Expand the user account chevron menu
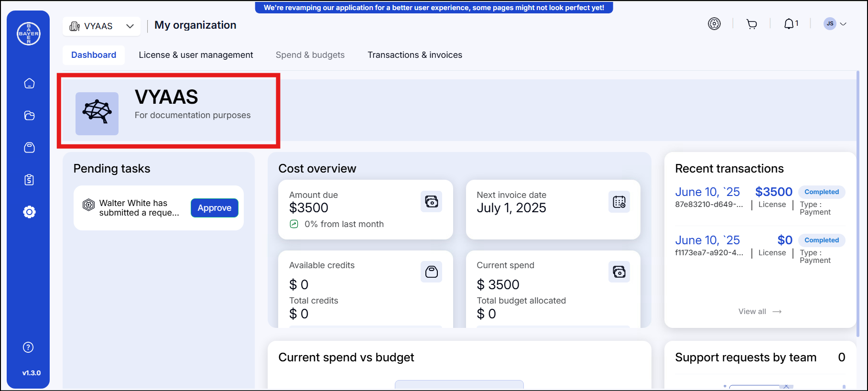868x391 pixels. point(843,24)
